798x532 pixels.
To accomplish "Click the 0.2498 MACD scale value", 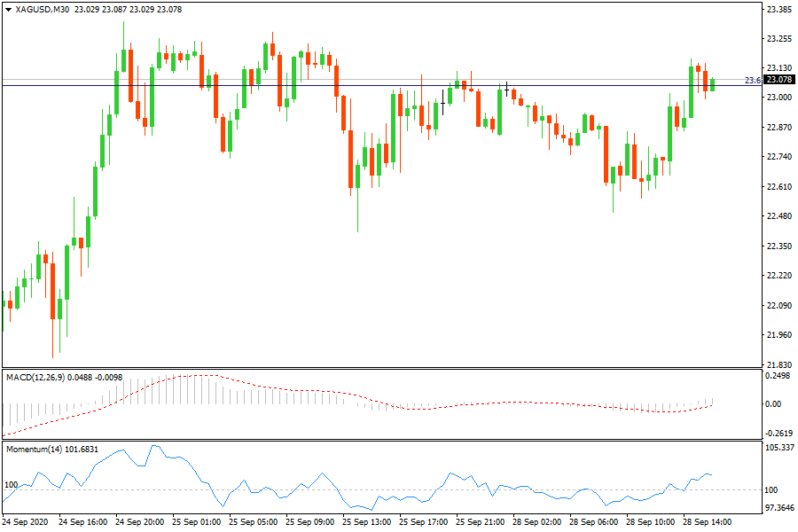I will [x=778, y=375].
